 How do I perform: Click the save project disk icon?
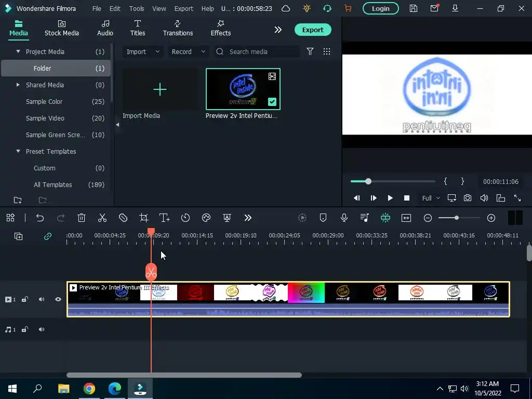pos(413,8)
